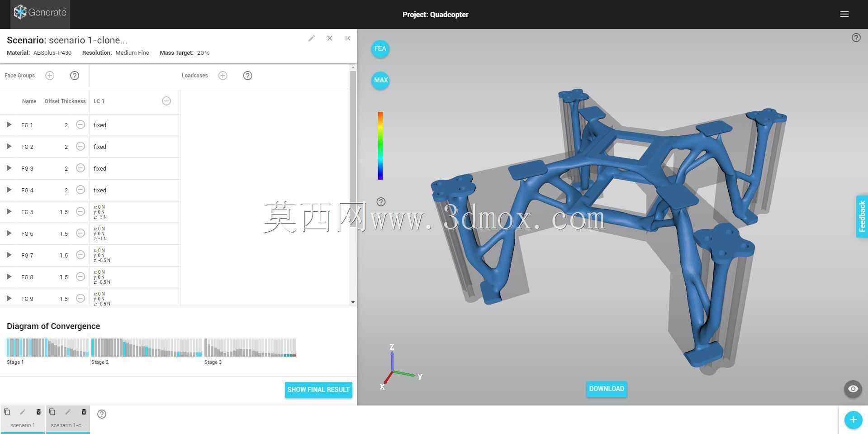This screenshot has height=434, width=868.
Task: Close the scenario panel
Action: click(330, 38)
